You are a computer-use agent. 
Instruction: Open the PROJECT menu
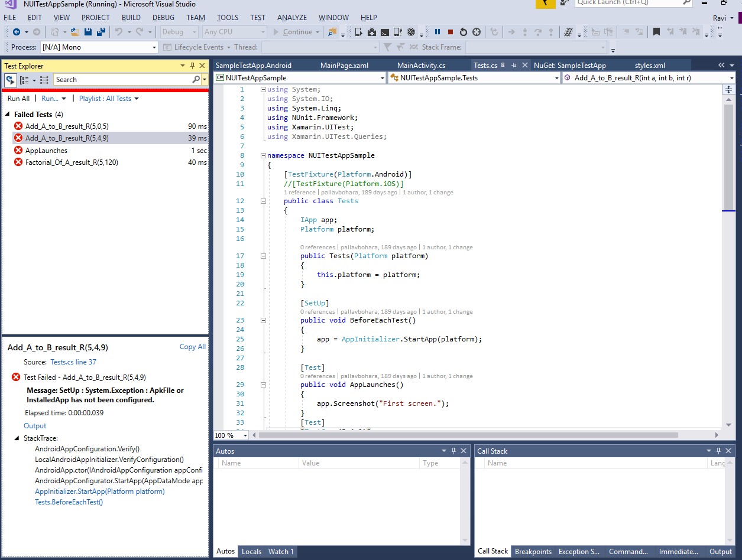[96, 18]
